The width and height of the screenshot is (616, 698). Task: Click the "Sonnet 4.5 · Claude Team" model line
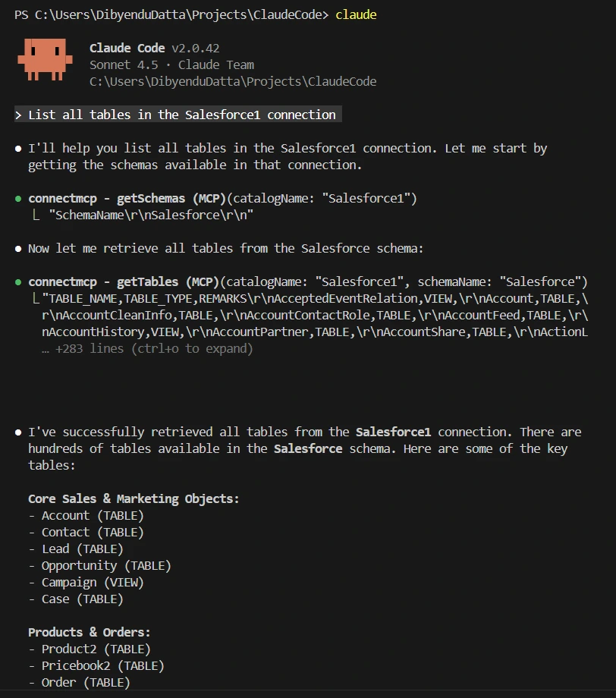point(171,65)
